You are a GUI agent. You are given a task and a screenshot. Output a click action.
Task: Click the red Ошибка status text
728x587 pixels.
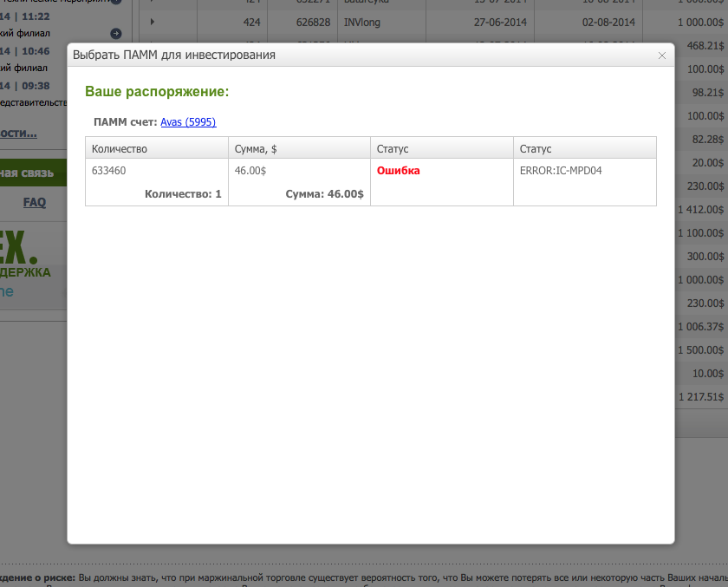(398, 171)
